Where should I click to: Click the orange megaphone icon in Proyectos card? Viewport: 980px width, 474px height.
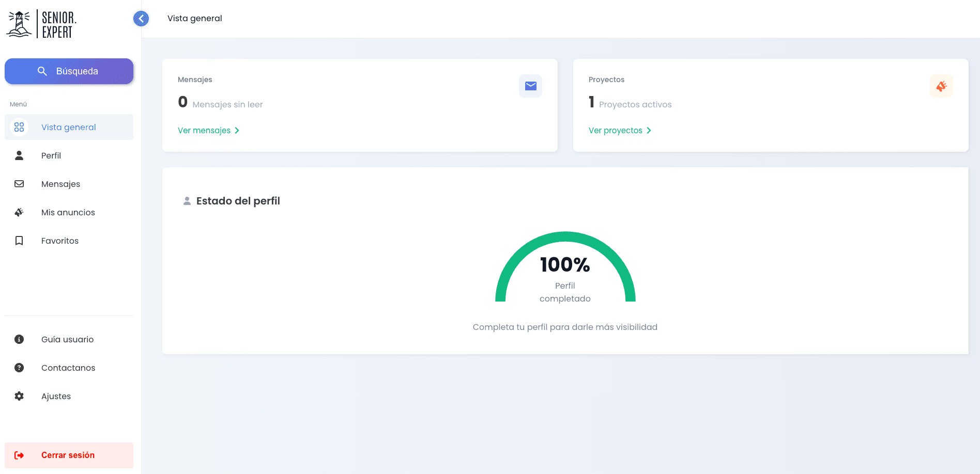coord(941,86)
